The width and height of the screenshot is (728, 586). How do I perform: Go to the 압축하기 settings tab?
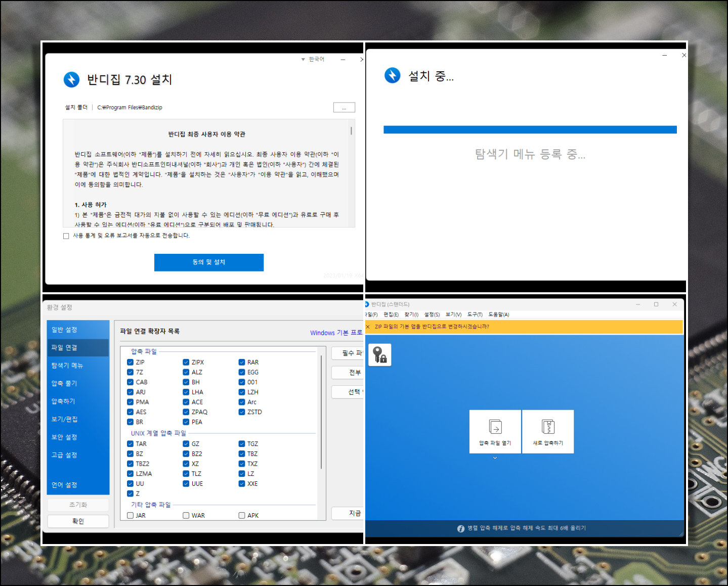[78, 401]
